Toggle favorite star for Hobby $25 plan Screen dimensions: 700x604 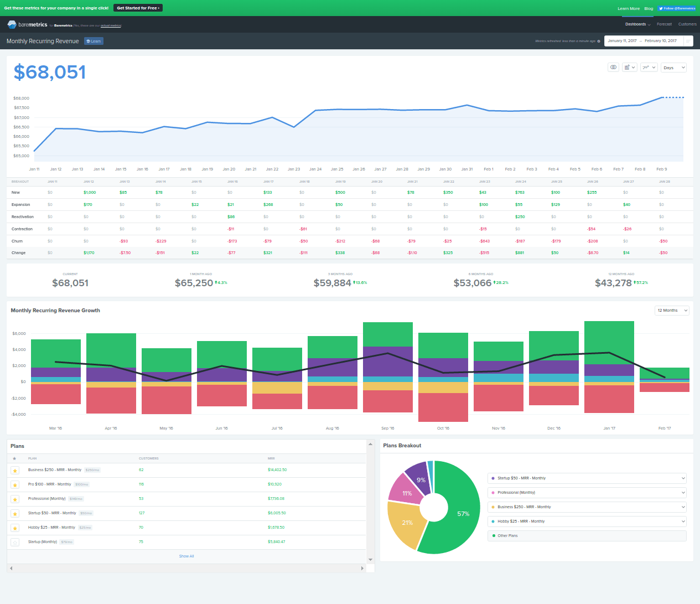[15, 528]
